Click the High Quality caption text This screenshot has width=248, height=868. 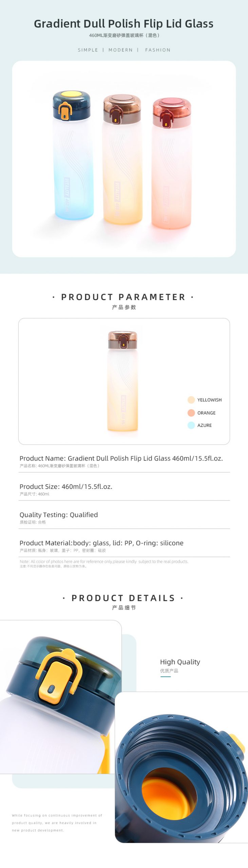tap(180, 662)
